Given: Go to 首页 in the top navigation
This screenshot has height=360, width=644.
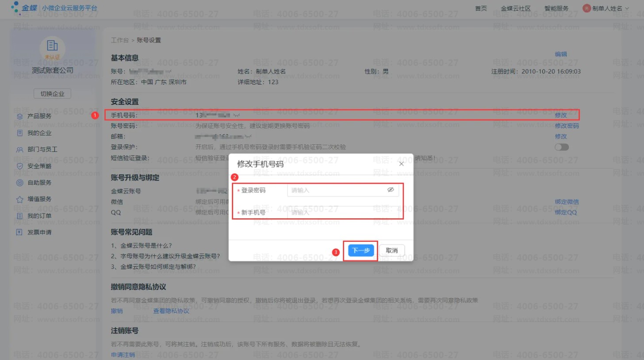Looking at the screenshot, I should [481, 8].
